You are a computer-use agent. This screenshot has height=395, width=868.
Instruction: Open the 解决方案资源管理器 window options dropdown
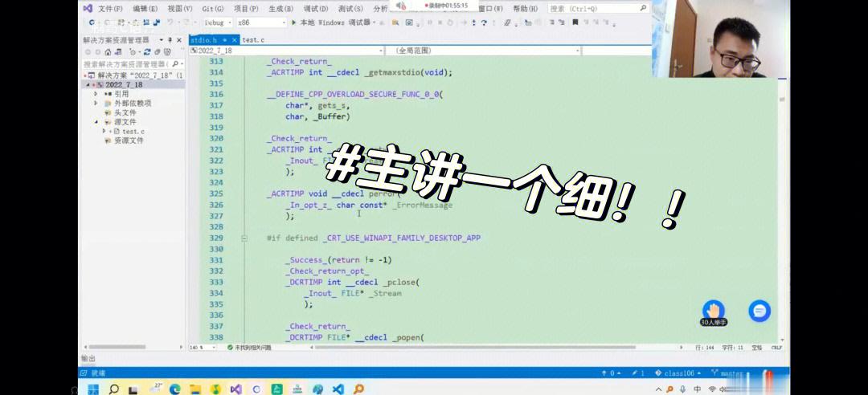(161, 40)
